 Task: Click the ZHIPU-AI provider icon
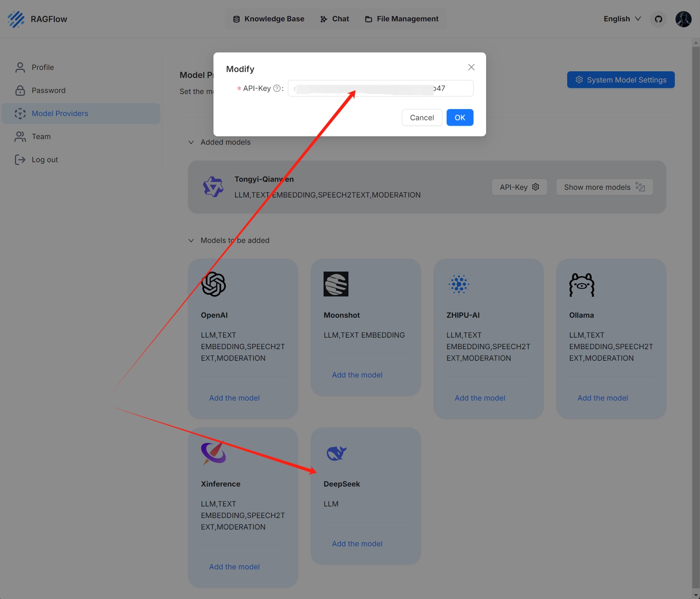click(459, 284)
